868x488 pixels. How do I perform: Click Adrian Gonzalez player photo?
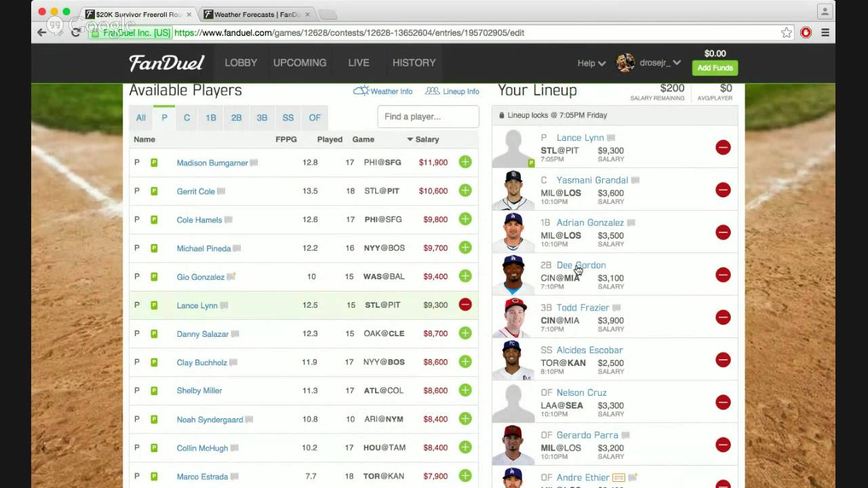513,232
